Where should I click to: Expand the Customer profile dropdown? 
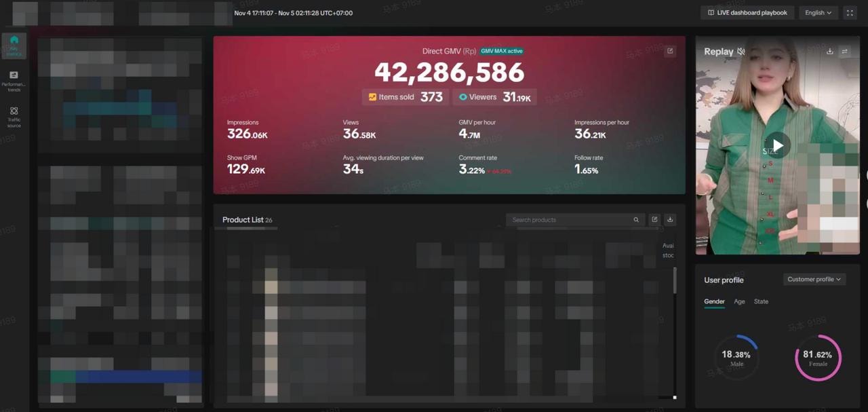coord(814,279)
